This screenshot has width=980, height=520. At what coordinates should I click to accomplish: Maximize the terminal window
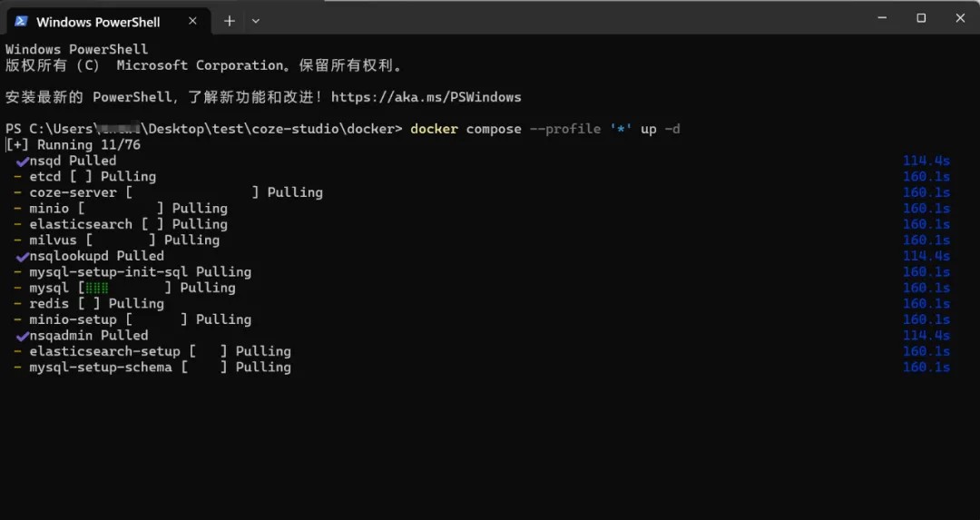point(921,18)
